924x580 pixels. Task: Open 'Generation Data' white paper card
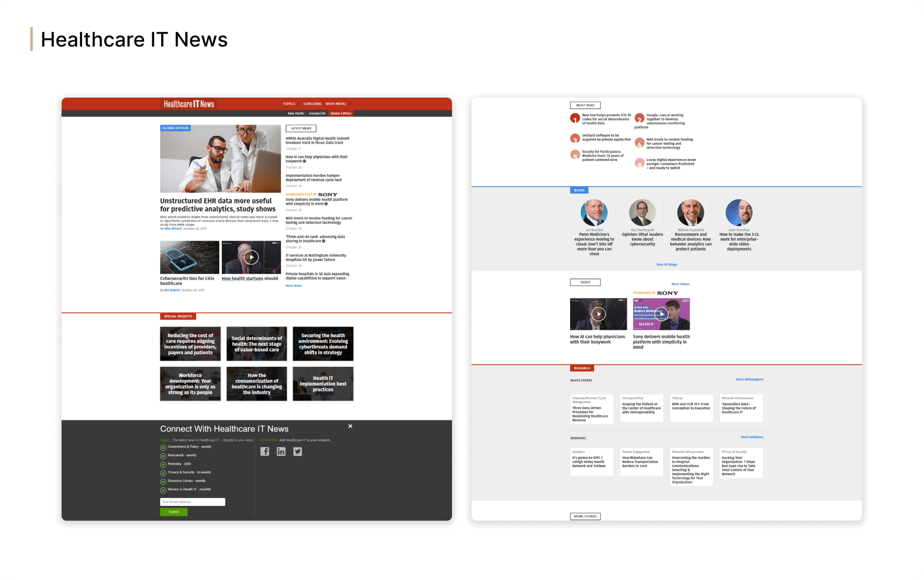(x=741, y=408)
